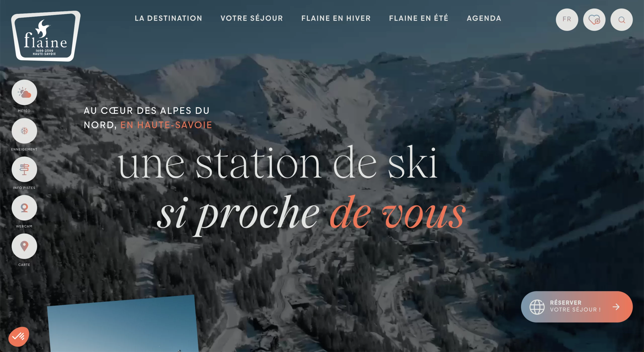Open the Webcam icon

tap(24, 208)
